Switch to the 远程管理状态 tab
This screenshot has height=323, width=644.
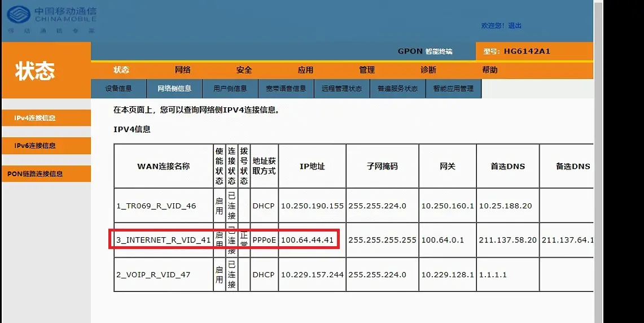pos(342,89)
